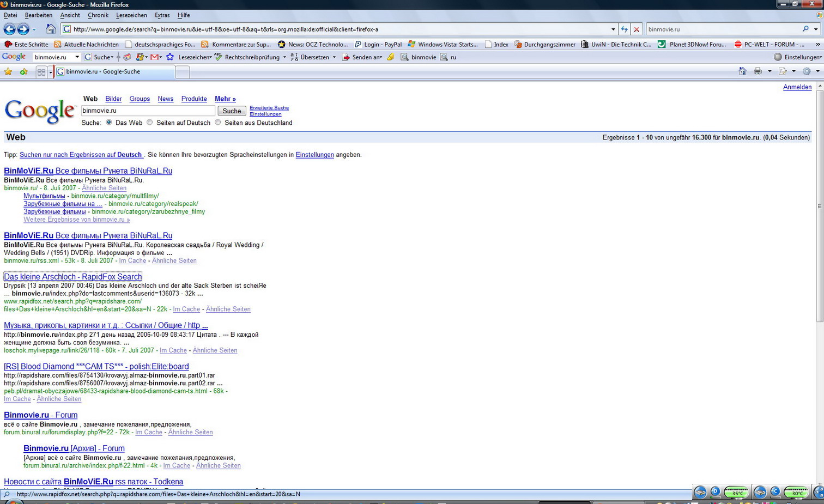
Task: Open the Senden an dropdown
Action: click(362, 57)
